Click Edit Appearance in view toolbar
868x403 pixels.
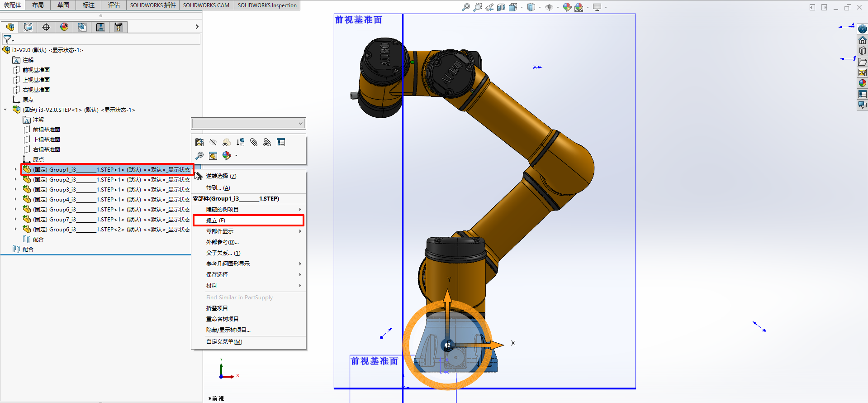pyautogui.click(x=567, y=7)
